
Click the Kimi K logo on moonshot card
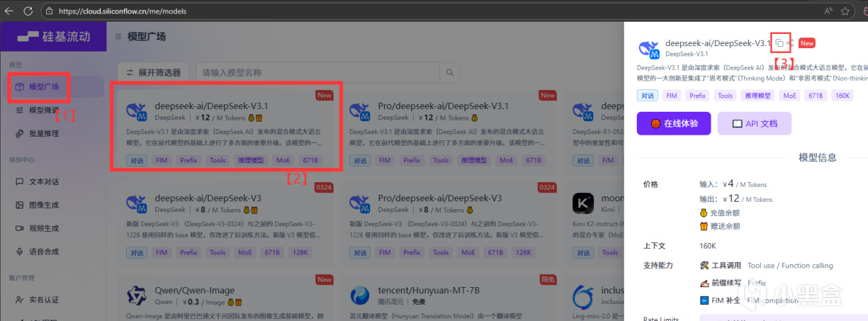click(583, 204)
